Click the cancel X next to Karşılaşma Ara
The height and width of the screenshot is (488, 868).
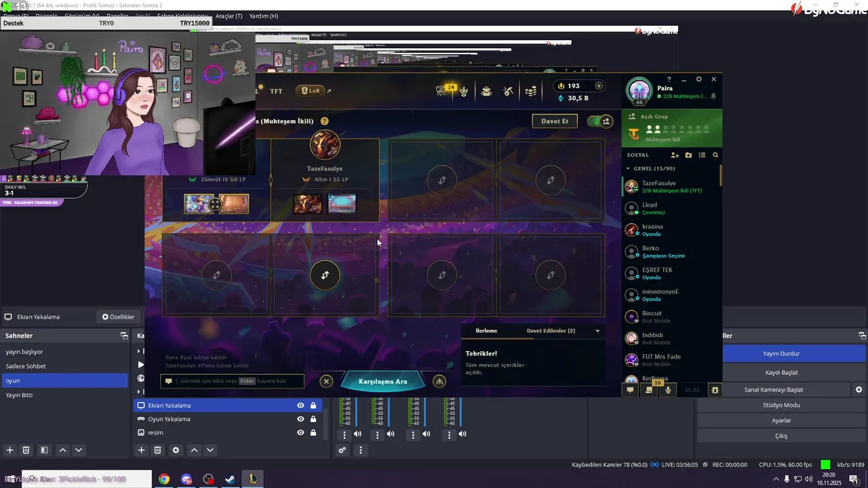pos(326,382)
